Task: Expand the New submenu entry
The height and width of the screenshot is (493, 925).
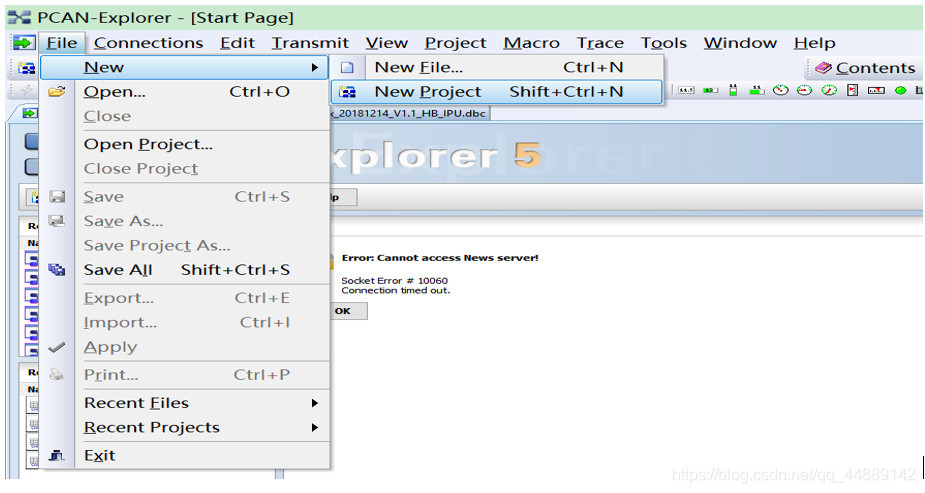Action: tap(185, 67)
